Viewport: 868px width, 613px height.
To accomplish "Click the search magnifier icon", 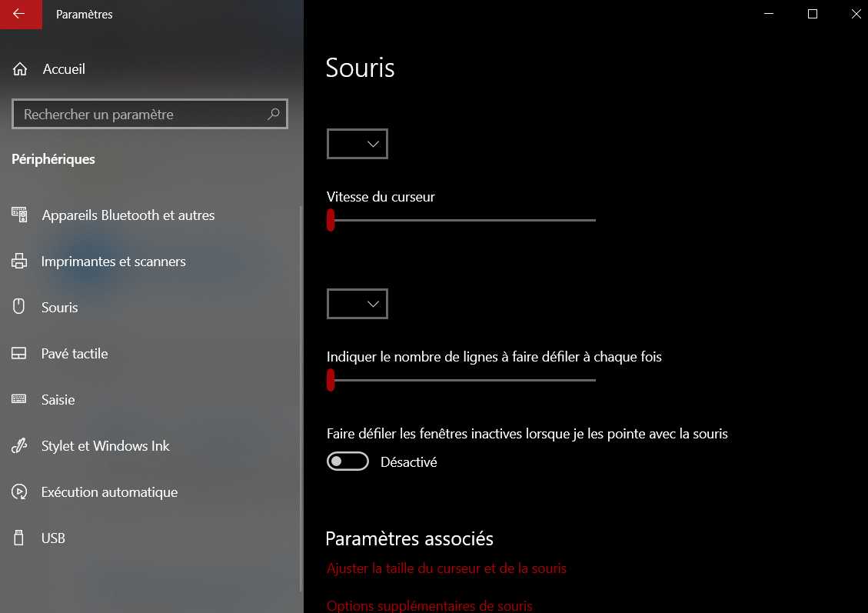I will point(274,114).
